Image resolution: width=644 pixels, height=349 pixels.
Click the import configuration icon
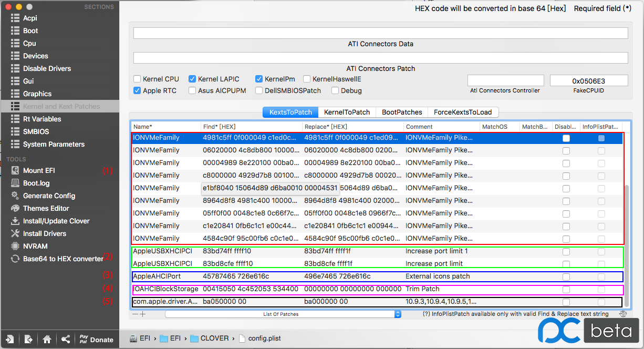(10, 339)
